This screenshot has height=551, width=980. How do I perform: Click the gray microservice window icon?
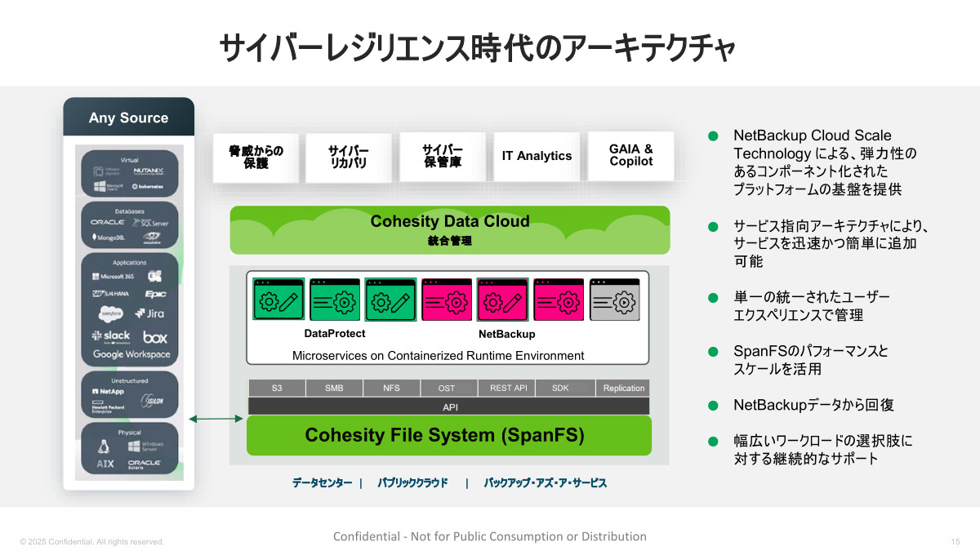pyautogui.click(x=615, y=300)
